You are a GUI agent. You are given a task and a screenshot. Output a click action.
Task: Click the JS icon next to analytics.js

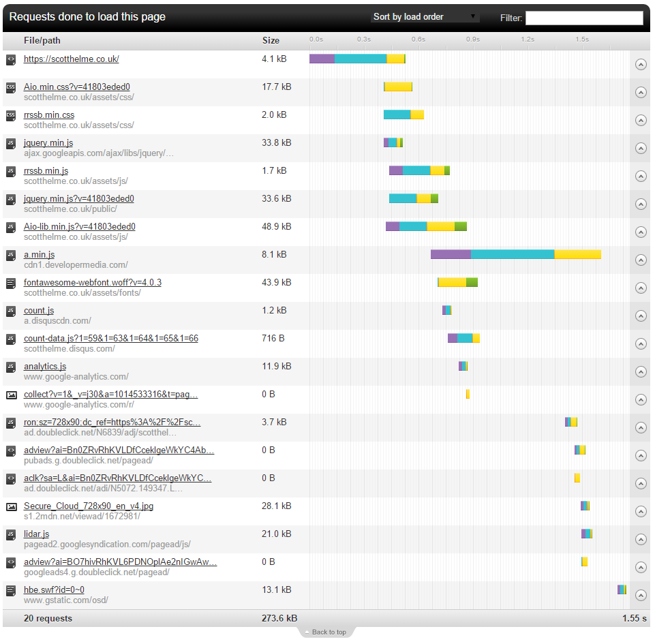pos(11,367)
